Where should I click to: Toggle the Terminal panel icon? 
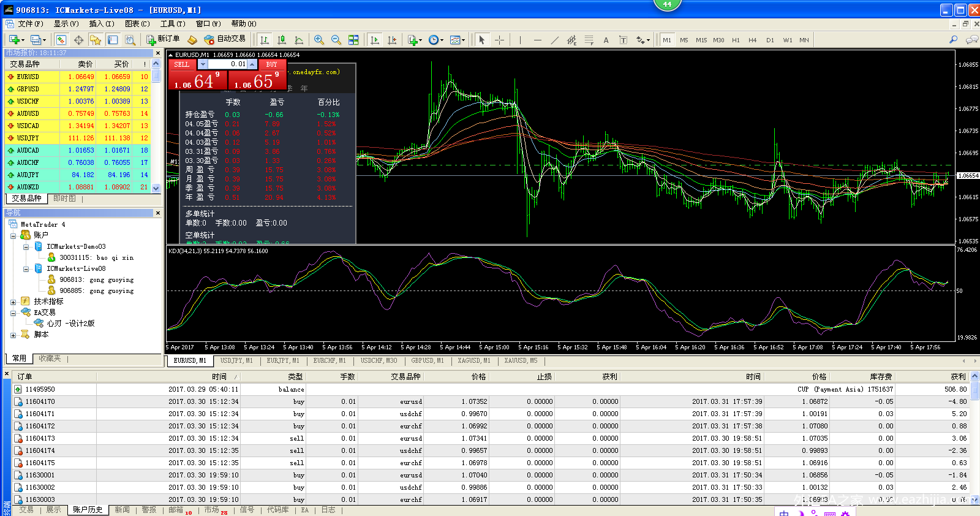coord(113,40)
